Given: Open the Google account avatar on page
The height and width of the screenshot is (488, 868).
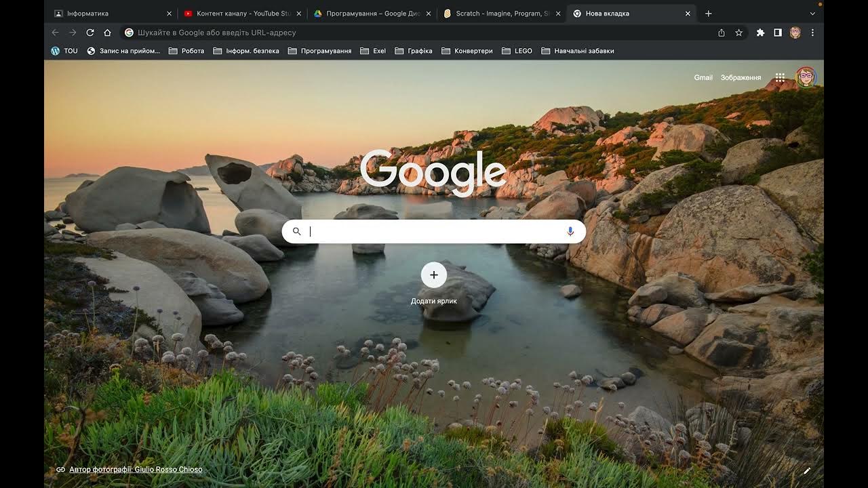Looking at the screenshot, I should click(806, 77).
